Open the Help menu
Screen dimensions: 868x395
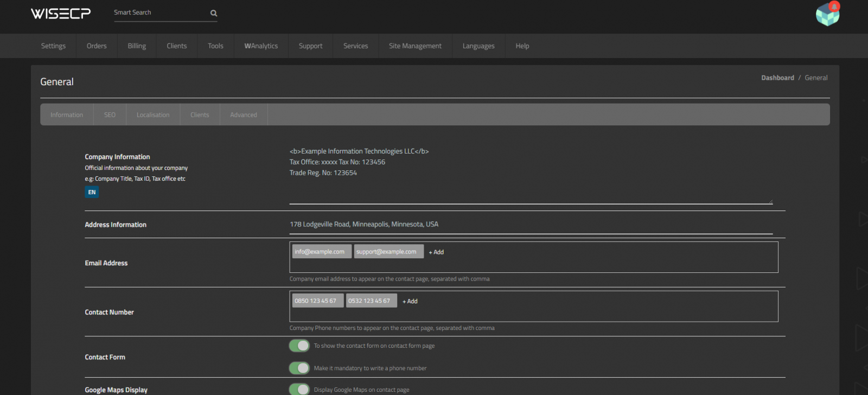[522, 46]
